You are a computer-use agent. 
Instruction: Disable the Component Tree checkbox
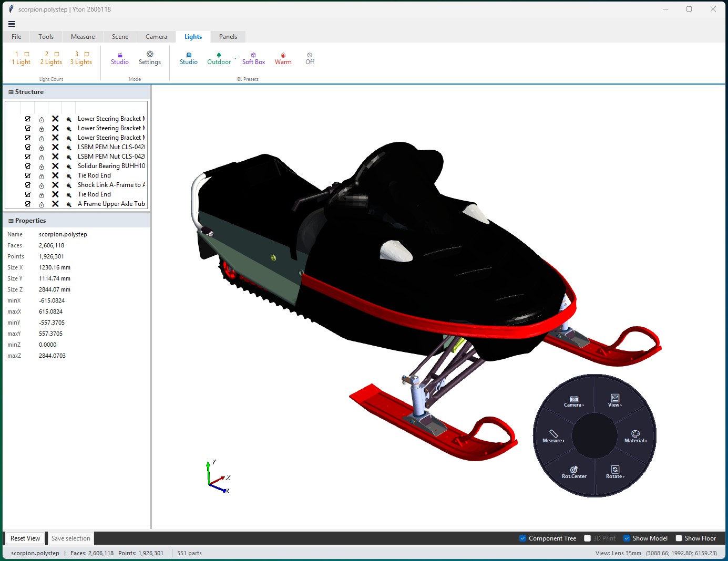coord(522,538)
